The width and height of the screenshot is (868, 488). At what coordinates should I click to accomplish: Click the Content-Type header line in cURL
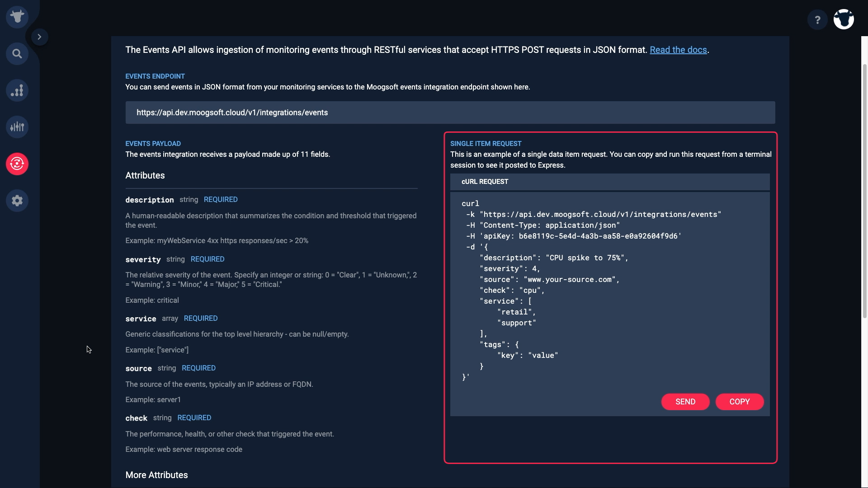click(543, 225)
